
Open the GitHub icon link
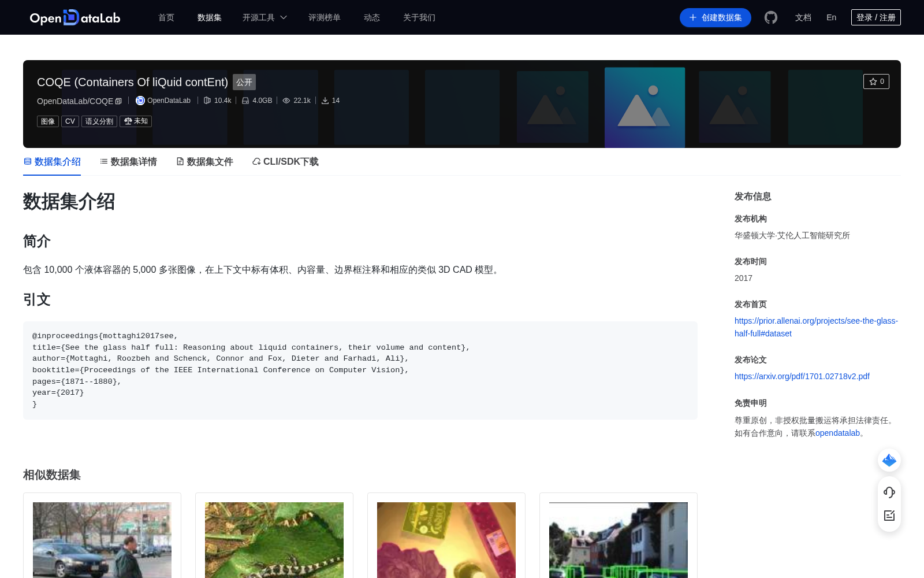(771, 17)
